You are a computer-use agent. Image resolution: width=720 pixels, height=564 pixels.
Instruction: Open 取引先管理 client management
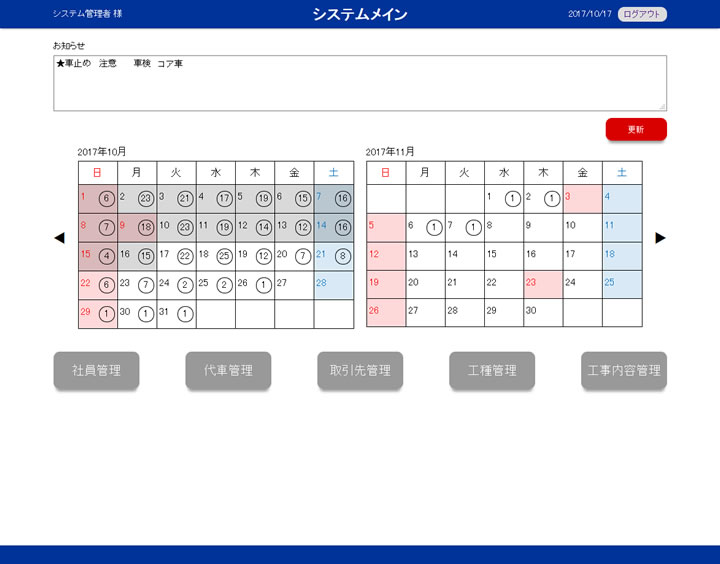pos(360,371)
